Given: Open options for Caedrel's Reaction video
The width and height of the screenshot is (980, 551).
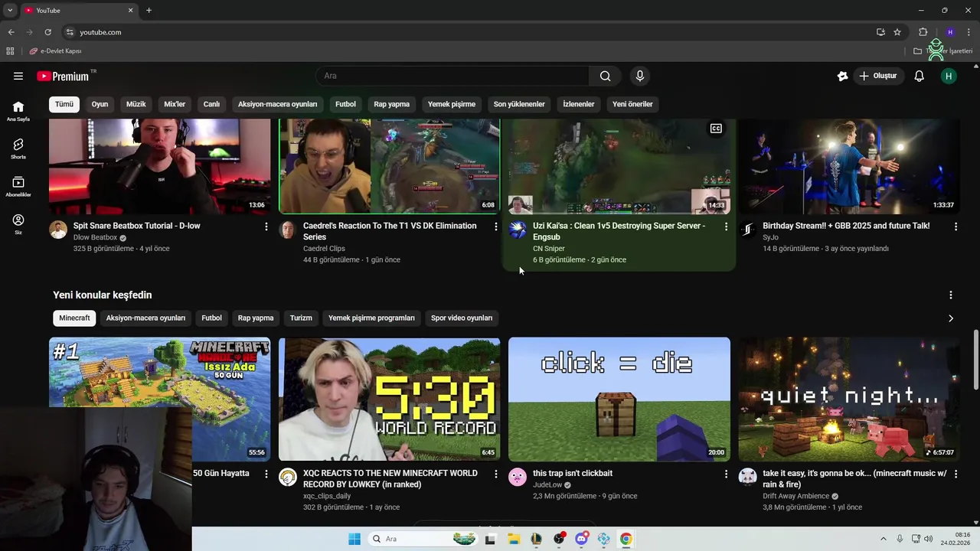Looking at the screenshot, I should (x=496, y=227).
